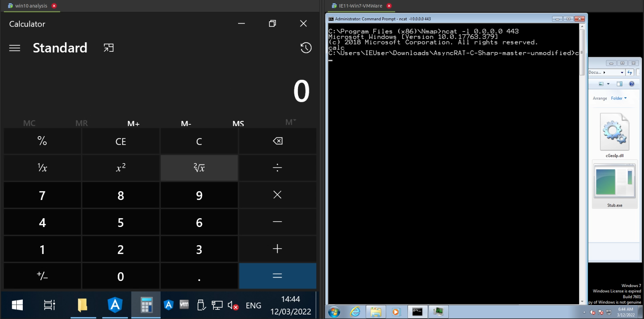Click the decimal point key

199,276
